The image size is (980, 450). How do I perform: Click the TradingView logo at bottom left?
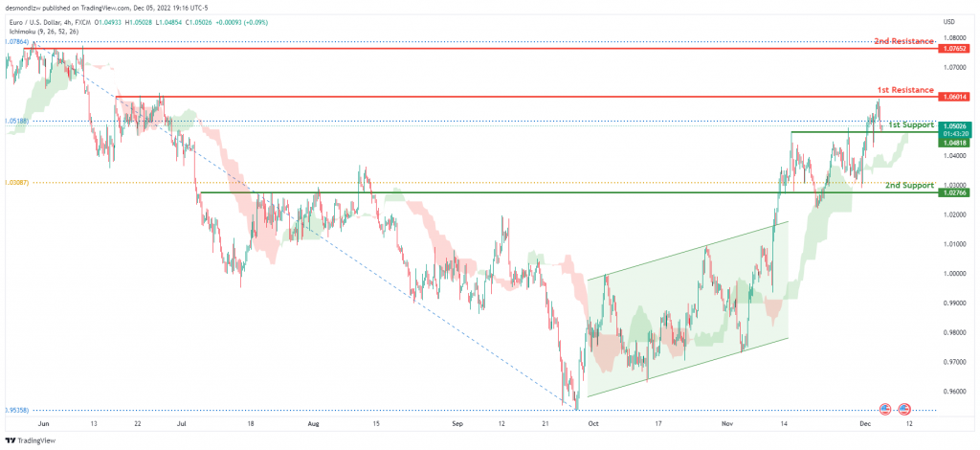30,440
